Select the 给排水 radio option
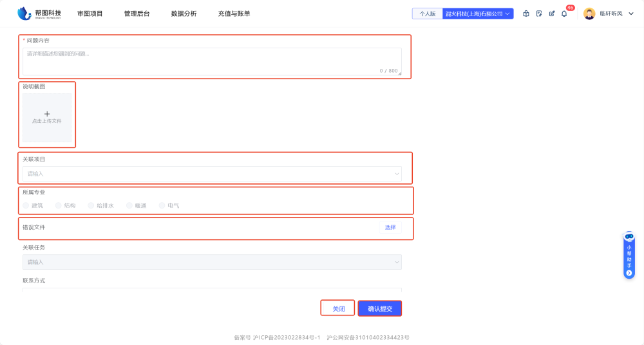This screenshot has height=345, width=644. point(91,205)
